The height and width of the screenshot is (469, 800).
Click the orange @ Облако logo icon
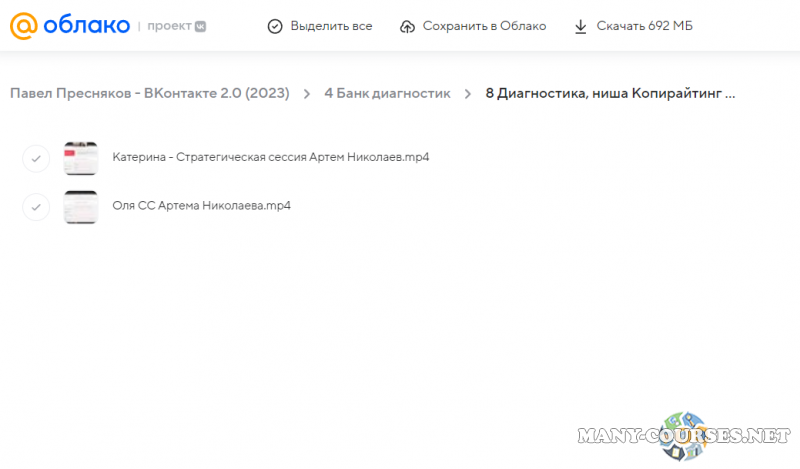coord(25,26)
